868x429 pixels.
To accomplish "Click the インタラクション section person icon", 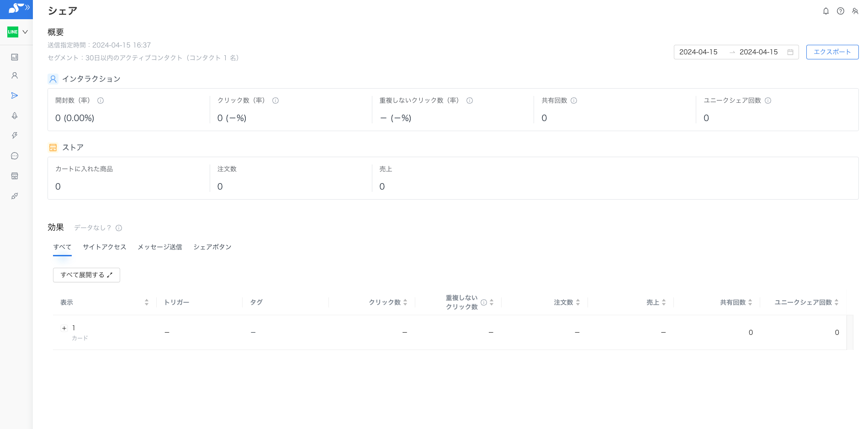I will 53,79.
